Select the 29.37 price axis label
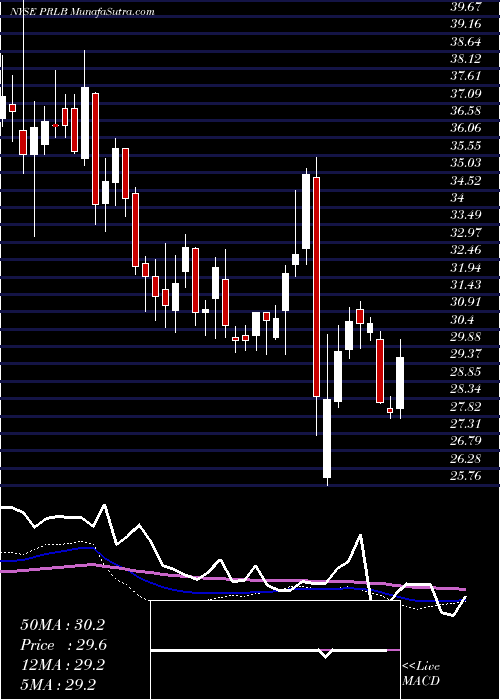Screen dimensions: 500x700 pos(466,354)
